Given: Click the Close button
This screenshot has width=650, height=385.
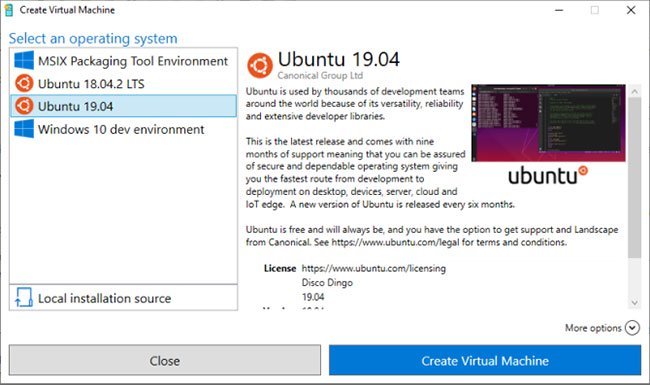Looking at the screenshot, I should coord(165,361).
